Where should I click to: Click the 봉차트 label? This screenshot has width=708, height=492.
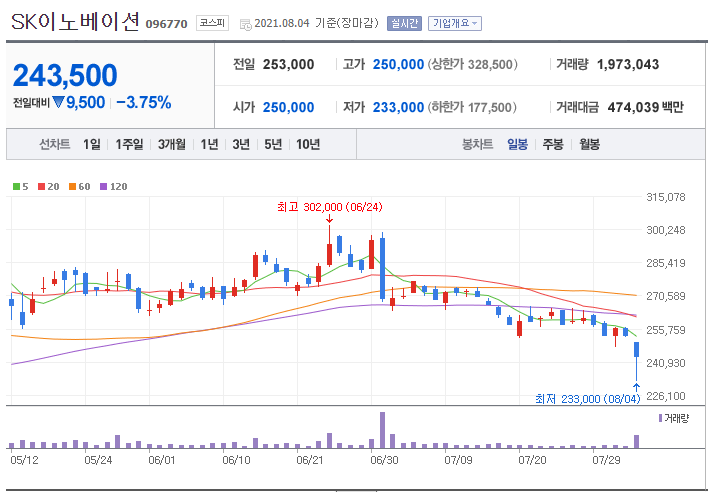click(x=477, y=144)
